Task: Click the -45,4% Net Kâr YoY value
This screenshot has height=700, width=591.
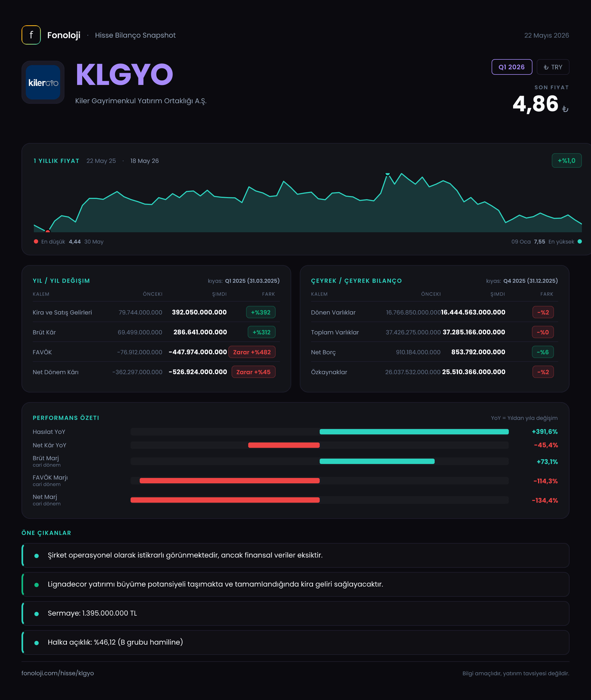Action: [x=546, y=445]
